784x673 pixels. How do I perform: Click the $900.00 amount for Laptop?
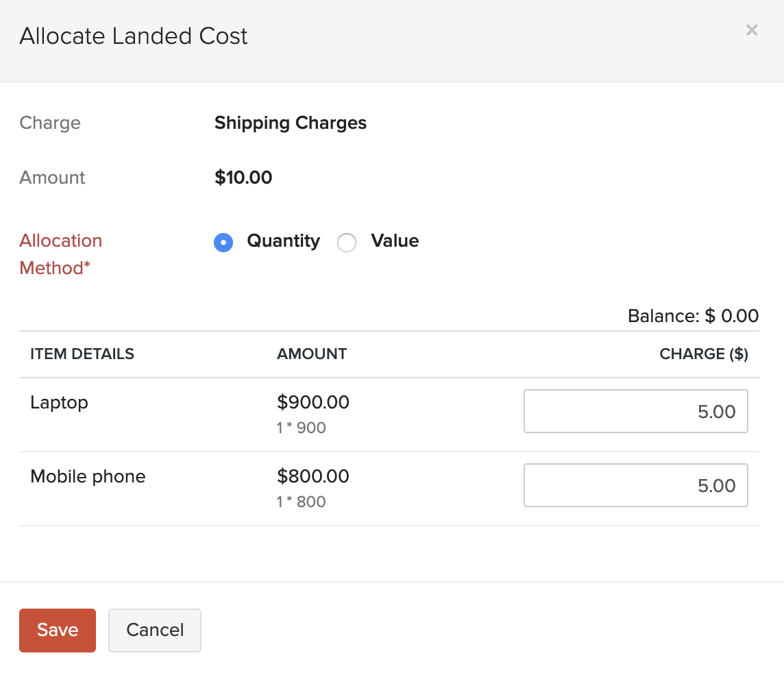[313, 403]
